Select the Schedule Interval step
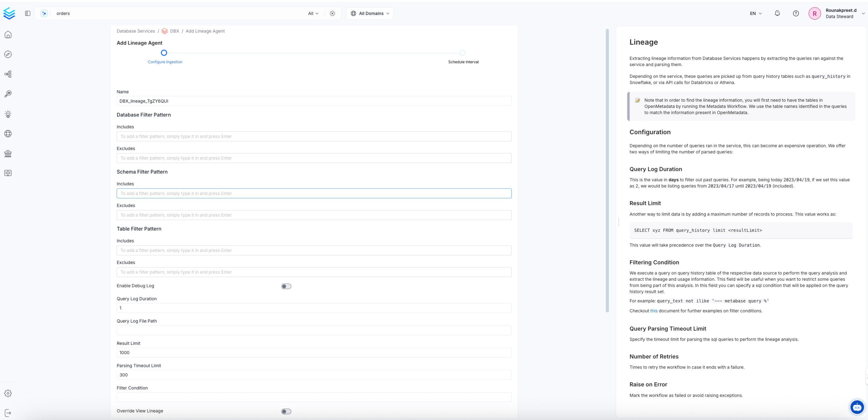Viewport: 868px width, 420px height. 463,53
